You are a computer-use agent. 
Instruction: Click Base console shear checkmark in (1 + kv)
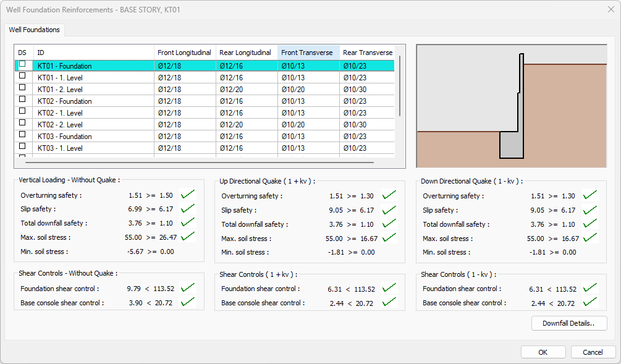click(x=389, y=302)
